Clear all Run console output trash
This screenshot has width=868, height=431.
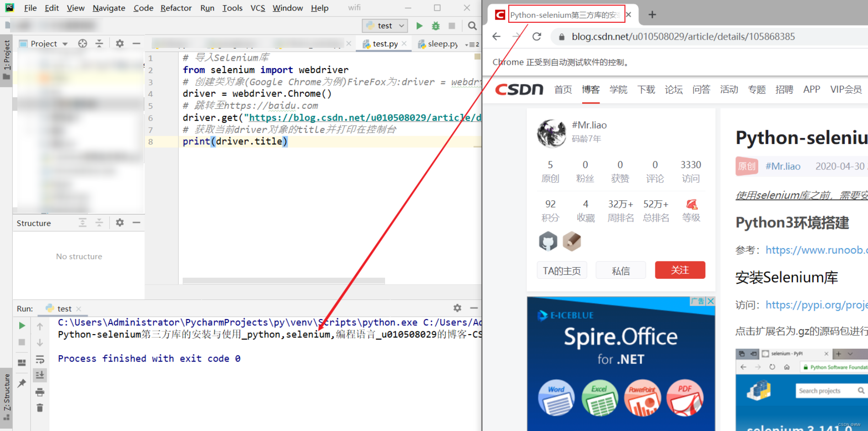click(40, 408)
